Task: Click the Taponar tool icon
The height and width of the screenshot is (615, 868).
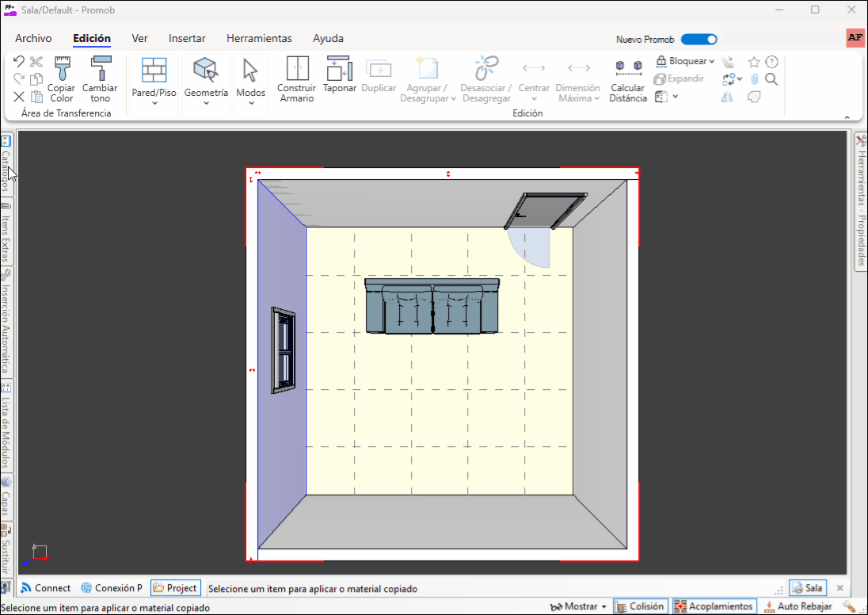Action: pyautogui.click(x=339, y=70)
